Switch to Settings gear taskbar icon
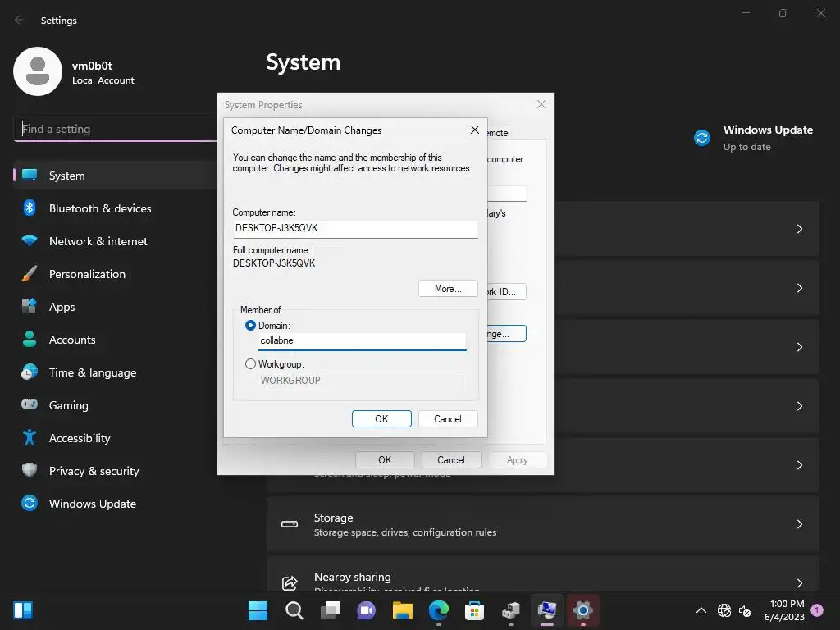 pos(583,610)
